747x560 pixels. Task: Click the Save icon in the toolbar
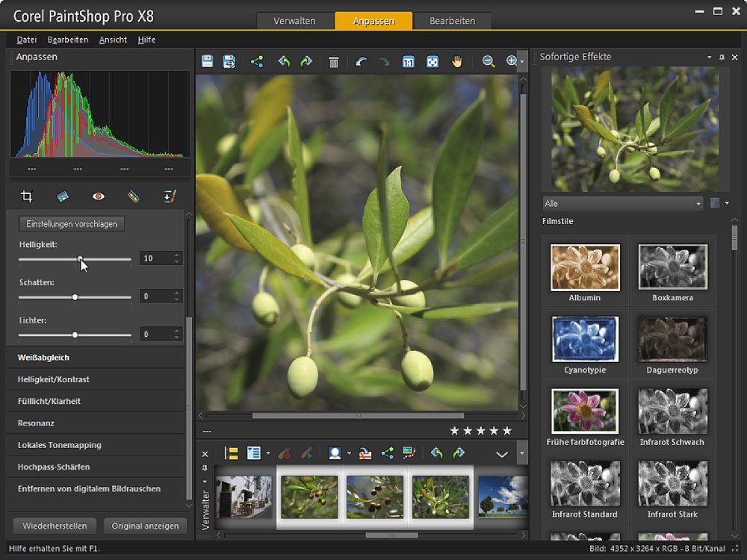pyautogui.click(x=207, y=61)
